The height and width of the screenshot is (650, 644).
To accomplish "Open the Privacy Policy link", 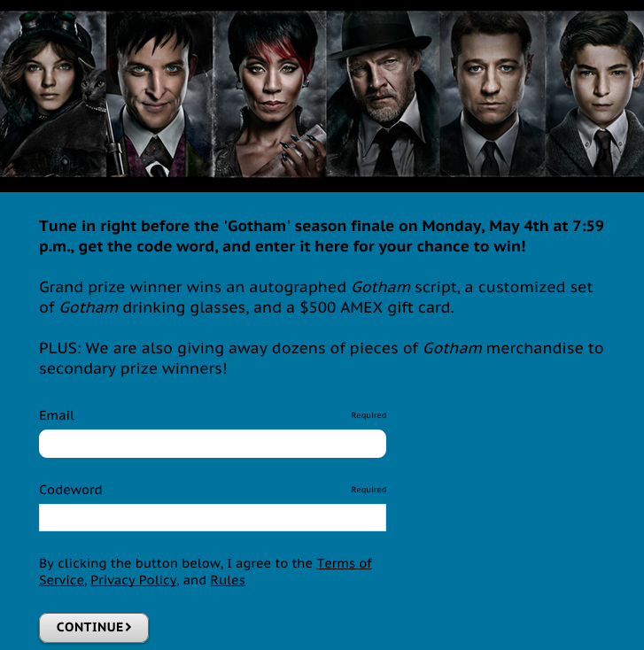I will [134, 580].
